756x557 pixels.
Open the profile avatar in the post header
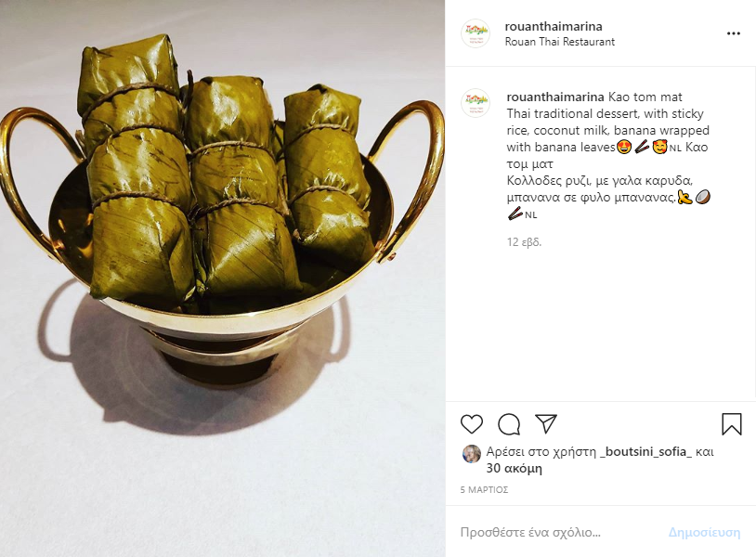pyautogui.click(x=476, y=33)
